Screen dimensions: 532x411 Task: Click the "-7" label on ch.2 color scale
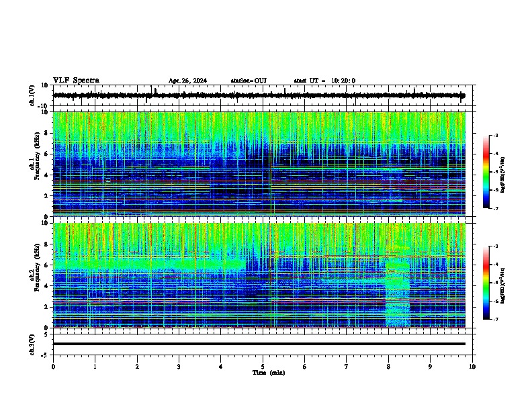[x=496, y=320]
